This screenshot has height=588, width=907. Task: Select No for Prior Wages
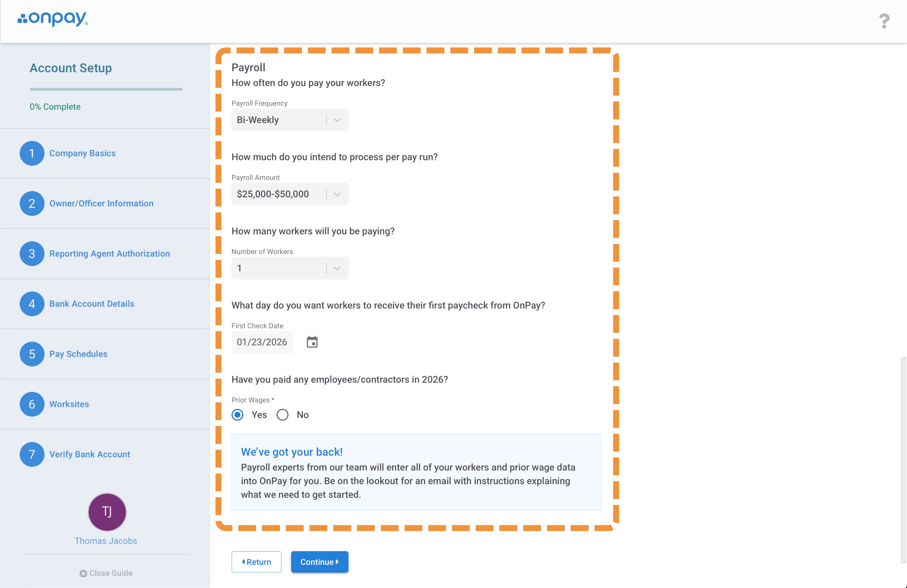click(282, 415)
